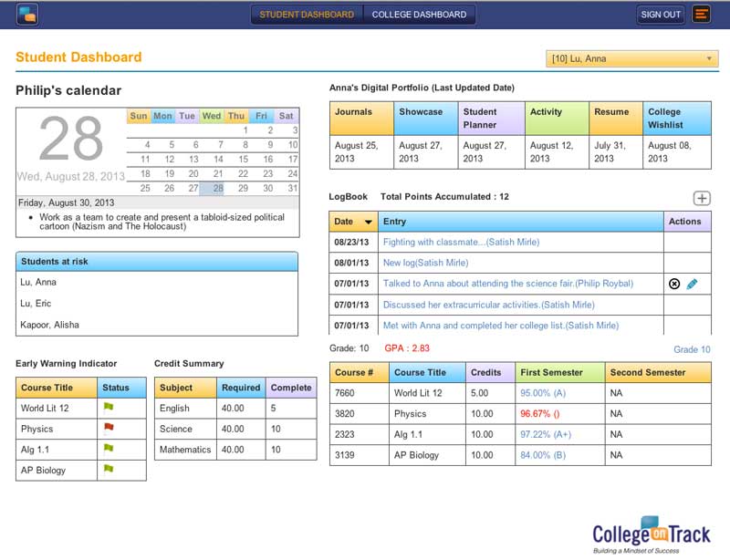Click the green flag for World Lit 12
Viewport: 730px width, 560px height.
coord(109,408)
